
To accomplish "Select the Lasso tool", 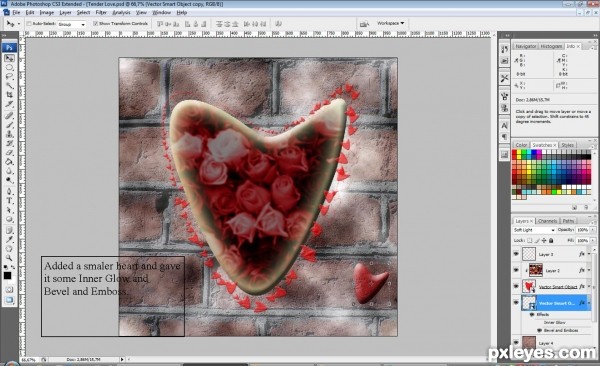I will pyautogui.click(x=9, y=77).
